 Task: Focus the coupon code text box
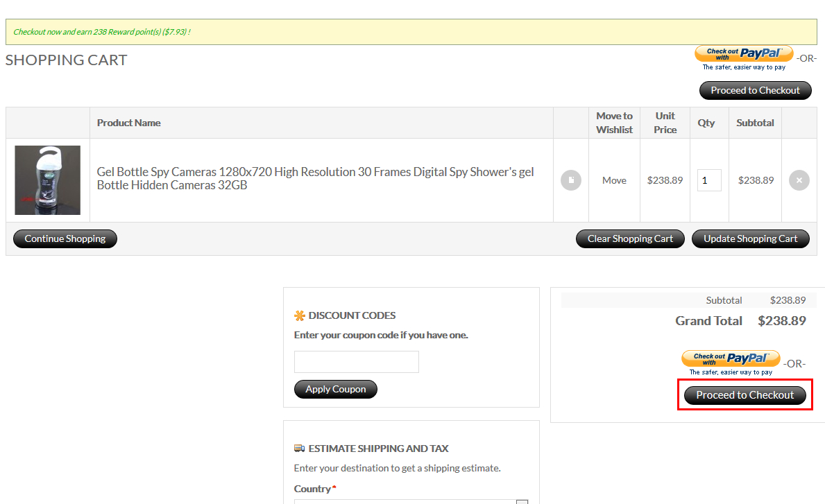point(356,362)
